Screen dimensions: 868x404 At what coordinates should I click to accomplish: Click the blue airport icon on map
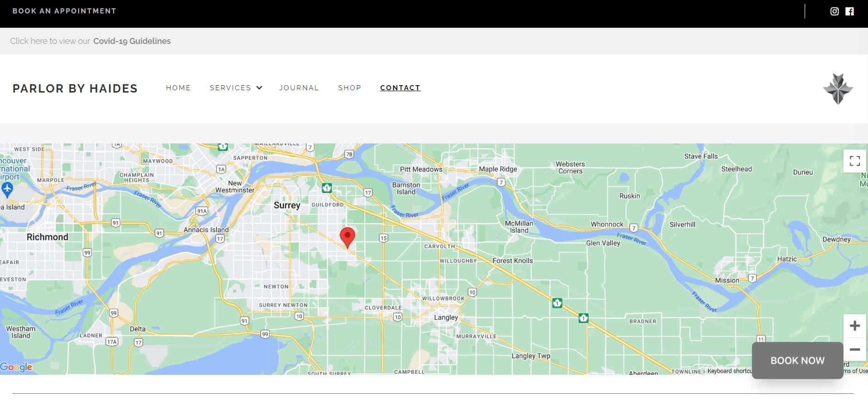[x=7, y=189]
